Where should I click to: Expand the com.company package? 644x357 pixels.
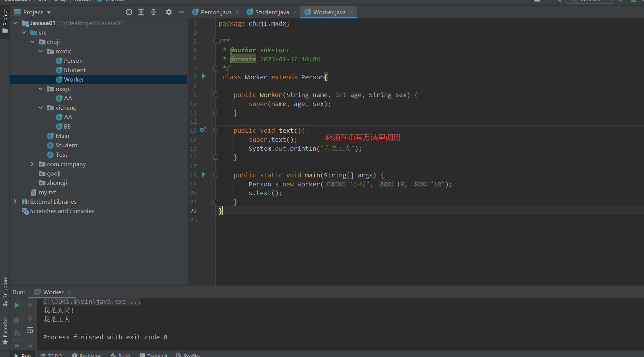click(32, 164)
